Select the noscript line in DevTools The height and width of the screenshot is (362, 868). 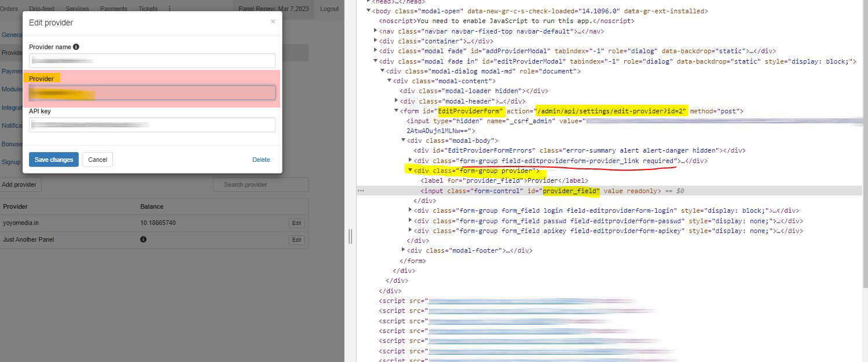coord(507,21)
